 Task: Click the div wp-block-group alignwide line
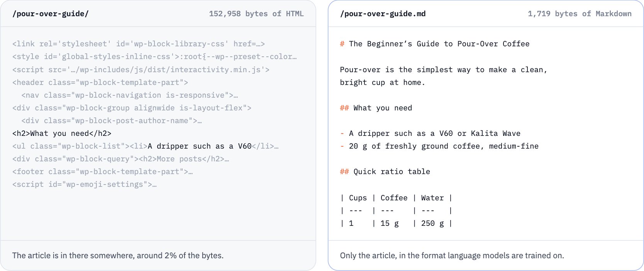click(x=132, y=108)
